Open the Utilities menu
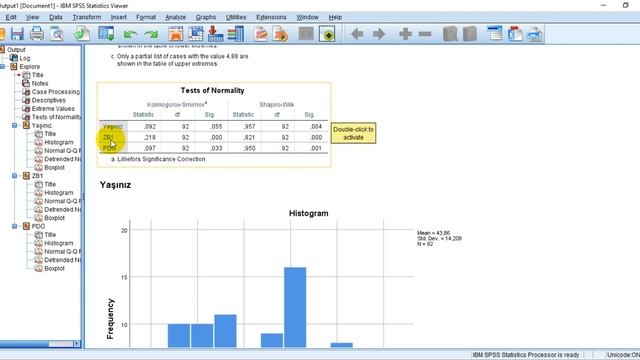The height and width of the screenshot is (360, 640). click(x=236, y=17)
